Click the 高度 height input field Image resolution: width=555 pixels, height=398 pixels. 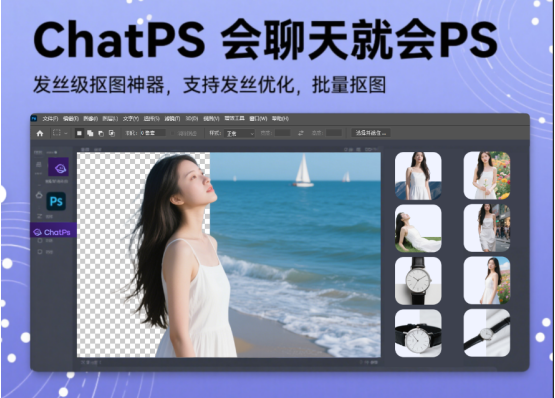coord(334,133)
